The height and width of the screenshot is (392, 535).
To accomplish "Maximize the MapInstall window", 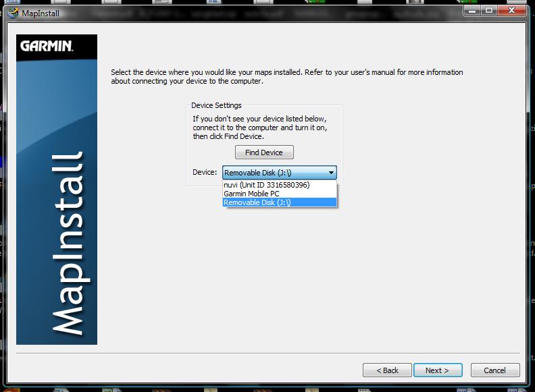I will pos(488,10).
